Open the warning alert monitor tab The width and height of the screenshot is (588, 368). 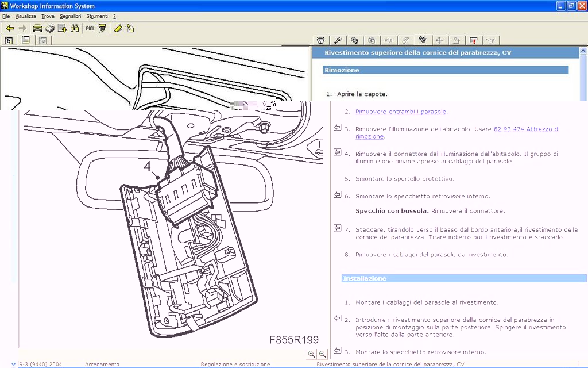click(473, 40)
